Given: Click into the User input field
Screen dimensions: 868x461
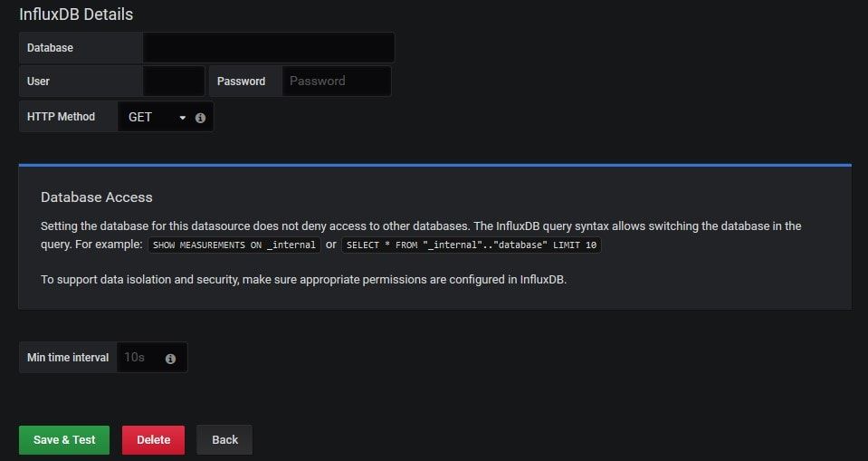Looking at the screenshot, I should click(174, 81).
